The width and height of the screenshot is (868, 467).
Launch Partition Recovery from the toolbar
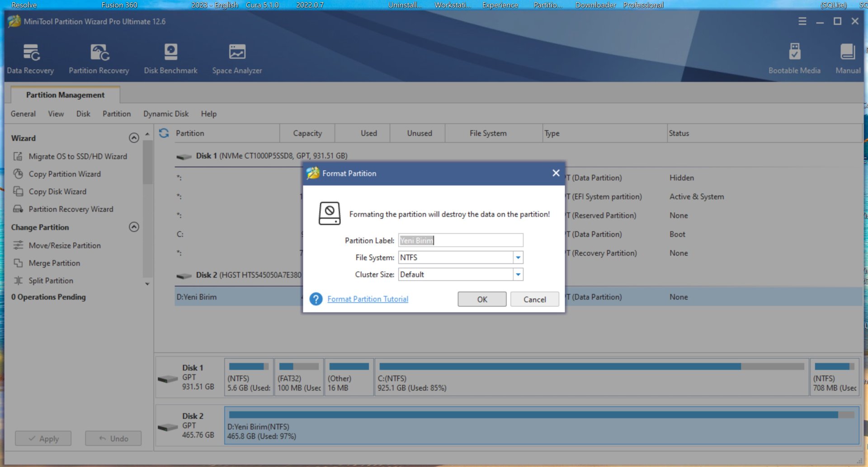[x=99, y=59]
